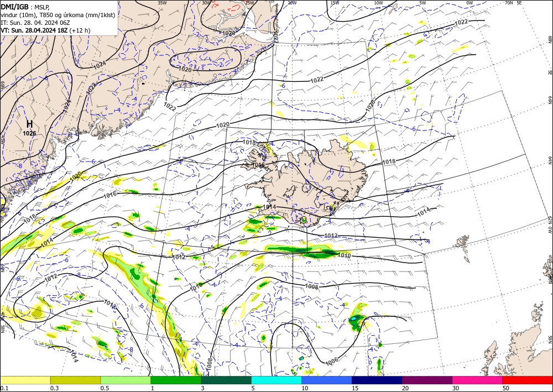Select the purple 20–30 legend swatch
Image resolution: width=553 pixels, height=392 pixels.
pos(427,380)
